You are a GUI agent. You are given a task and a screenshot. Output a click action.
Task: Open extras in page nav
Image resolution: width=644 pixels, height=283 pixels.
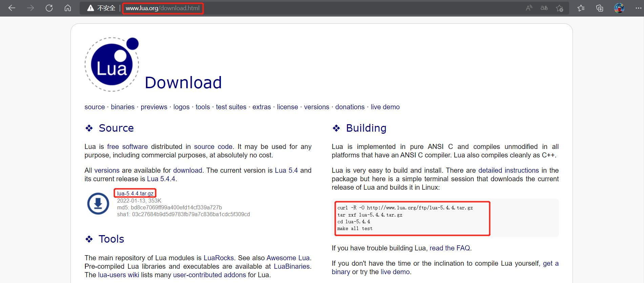point(262,107)
